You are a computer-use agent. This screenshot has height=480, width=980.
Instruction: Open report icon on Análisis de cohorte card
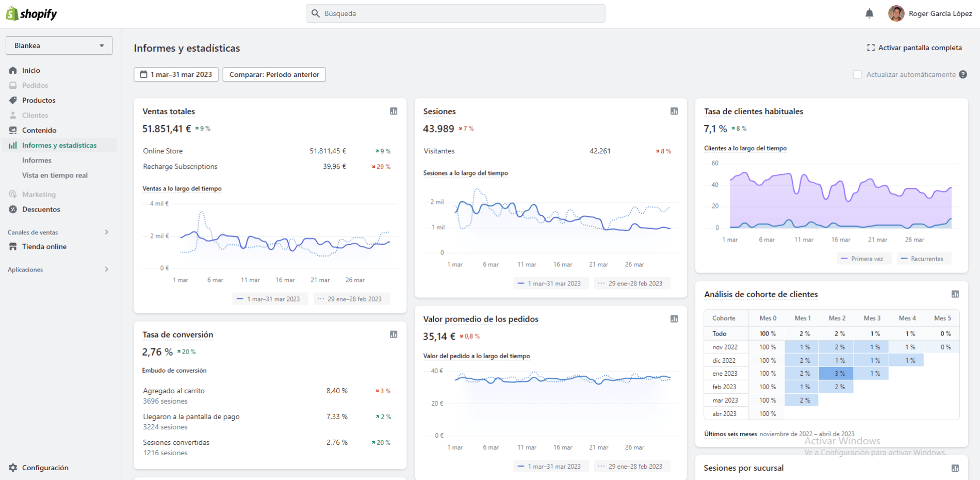pos(955,294)
